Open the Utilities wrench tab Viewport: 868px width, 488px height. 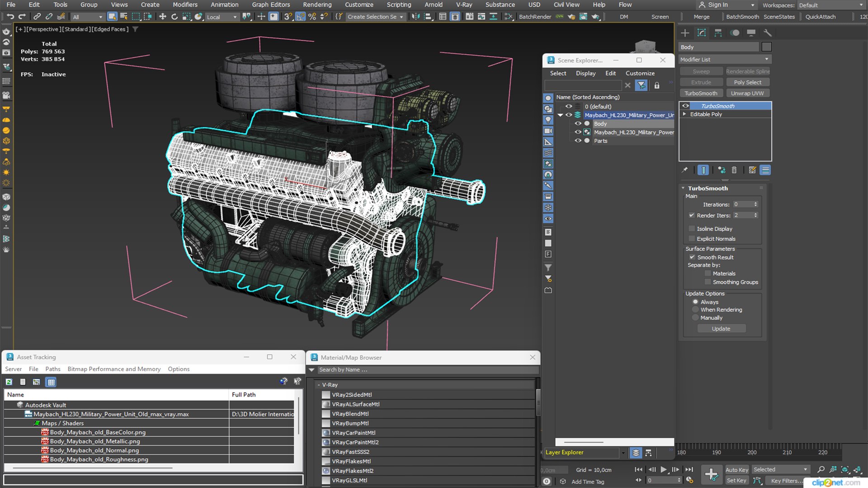click(767, 33)
